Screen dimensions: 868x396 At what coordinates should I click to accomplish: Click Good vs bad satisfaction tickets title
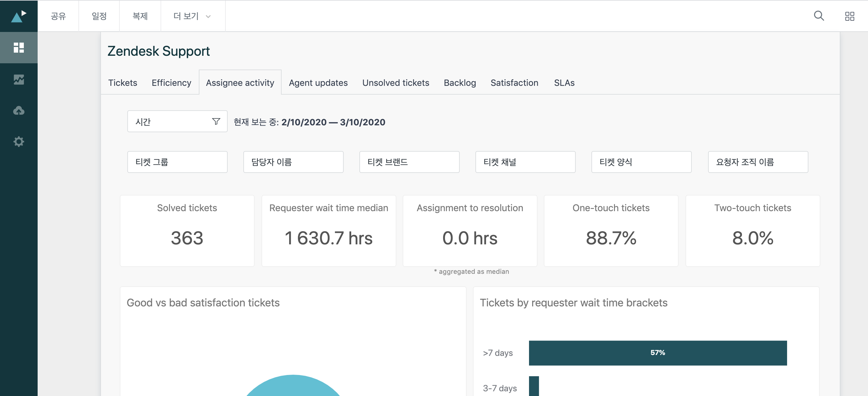203,303
